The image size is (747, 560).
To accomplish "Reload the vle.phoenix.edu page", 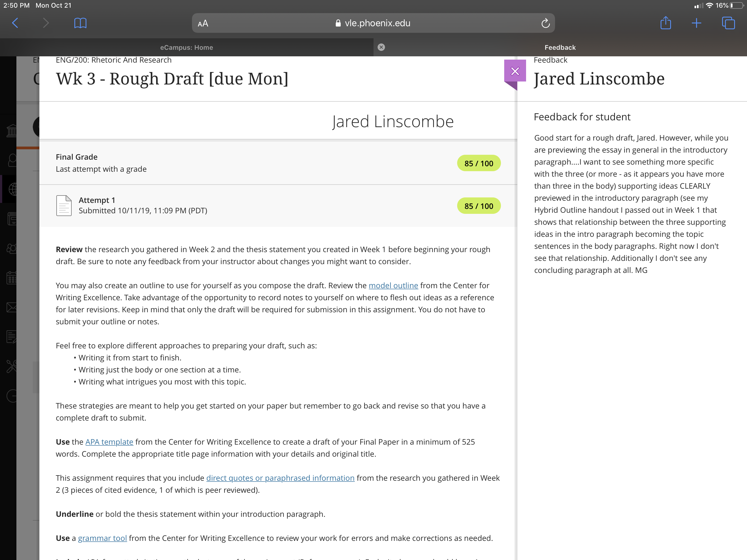I will coord(545,23).
